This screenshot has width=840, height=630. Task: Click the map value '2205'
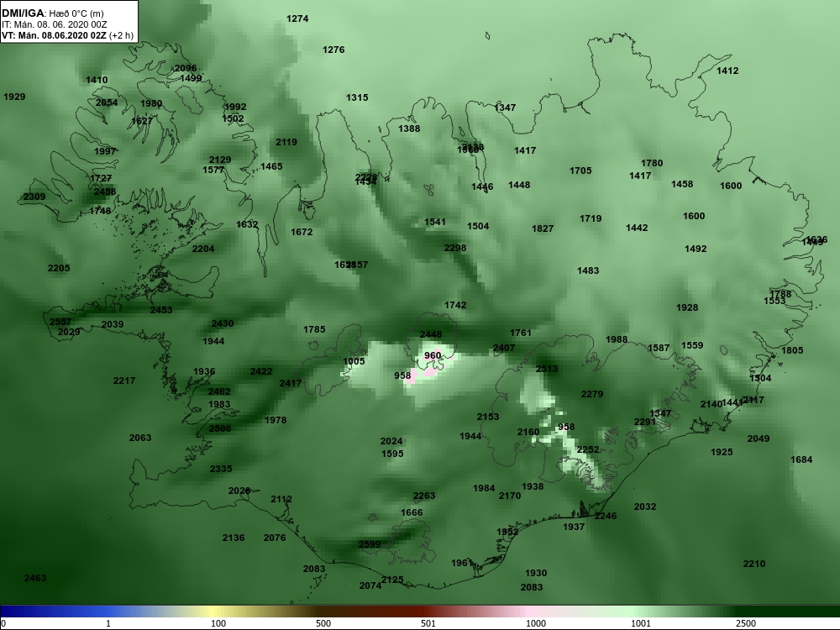[59, 269]
